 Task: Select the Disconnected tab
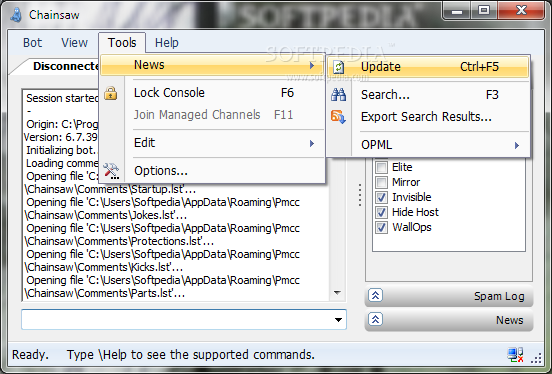[x=56, y=66]
